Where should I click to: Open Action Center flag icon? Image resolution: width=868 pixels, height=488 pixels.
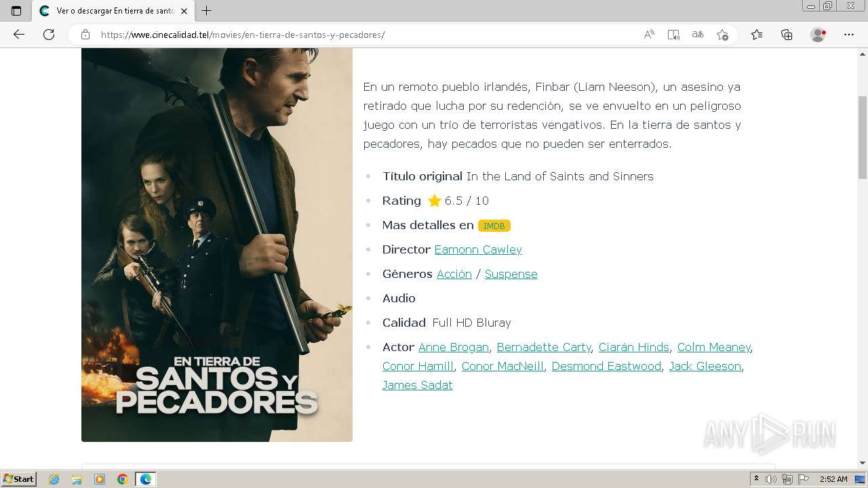pyautogui.click(x=804, y=479)
